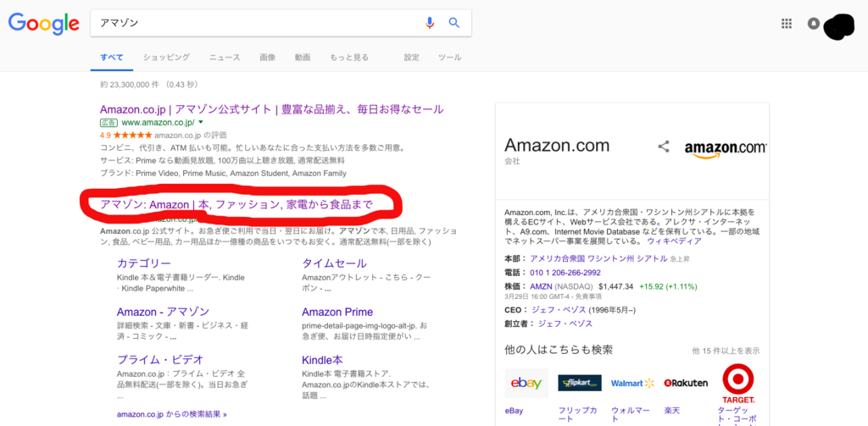Screen dimensions: 868x426
Task: Open the Flipkart logo thumbnail
Action: point(580,383)
